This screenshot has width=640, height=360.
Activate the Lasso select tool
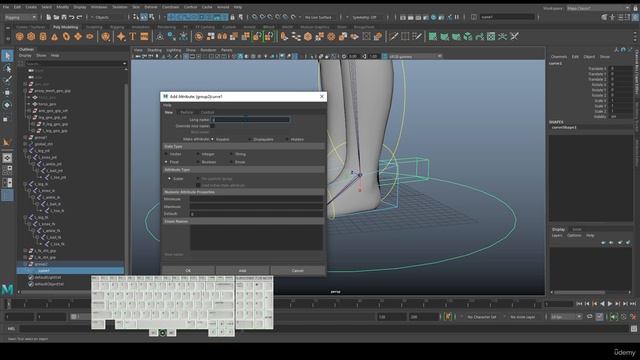(x=7, y=68)
